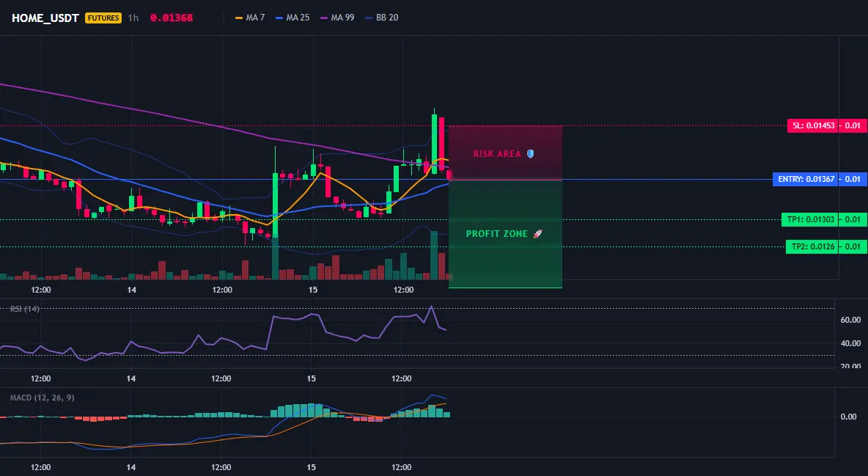868x476 pixels.
Task: Click the FUTURES badge
Action: coord(103,18)
